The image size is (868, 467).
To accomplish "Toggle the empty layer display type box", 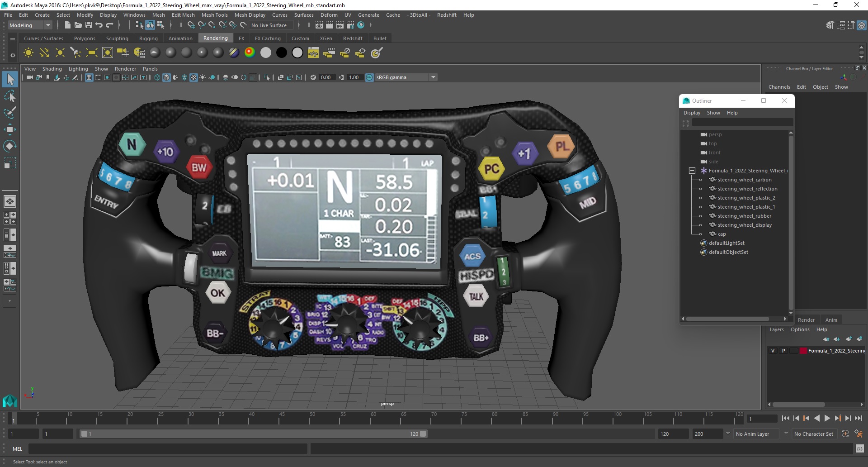I will point(794,351).
